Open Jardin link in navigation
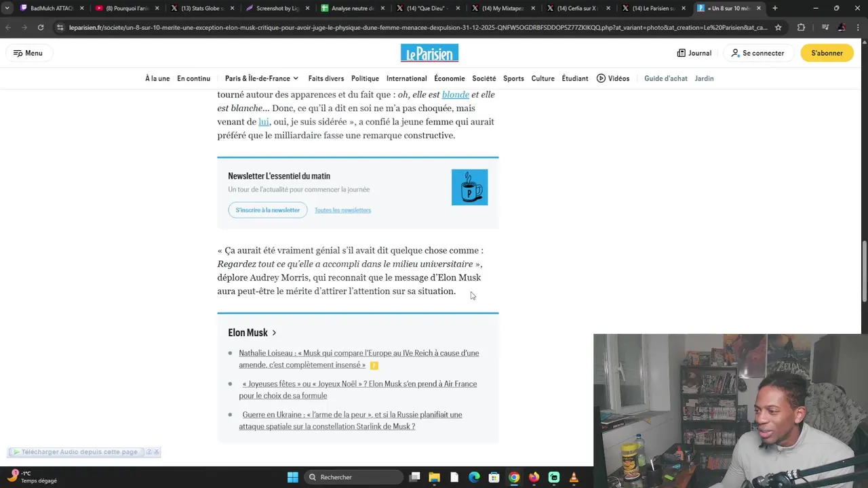The image size is (868, 488). tap(704, 79)
